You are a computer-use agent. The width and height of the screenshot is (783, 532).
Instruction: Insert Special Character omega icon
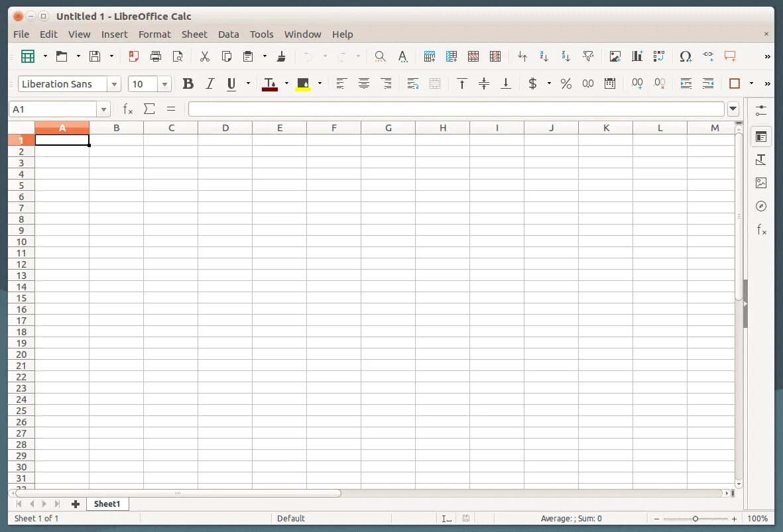pos(686,56)
